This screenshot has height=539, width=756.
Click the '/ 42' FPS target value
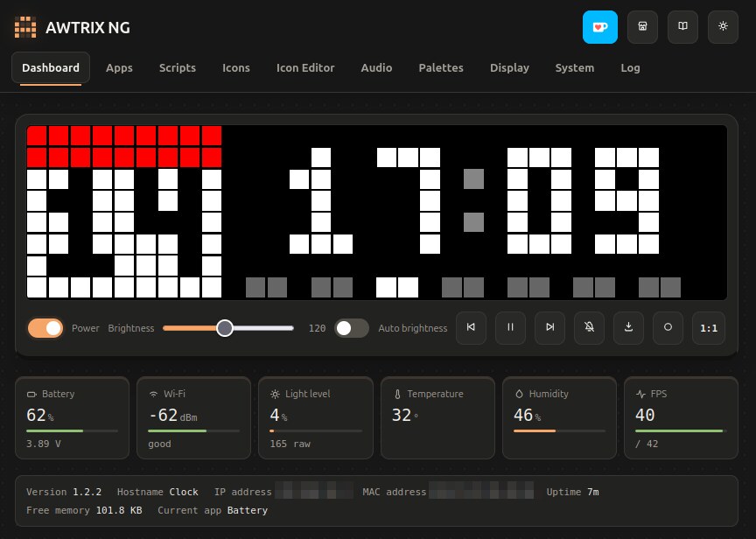[647, 444]
